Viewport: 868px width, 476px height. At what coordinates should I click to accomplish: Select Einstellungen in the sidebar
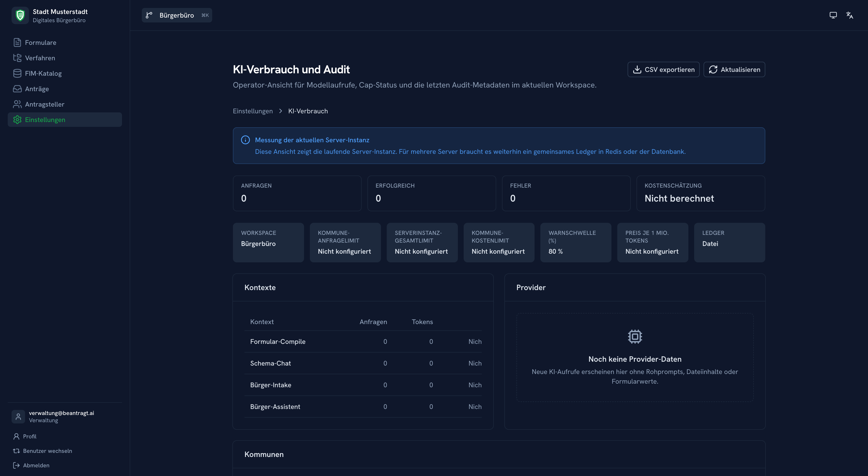point(65,120)
